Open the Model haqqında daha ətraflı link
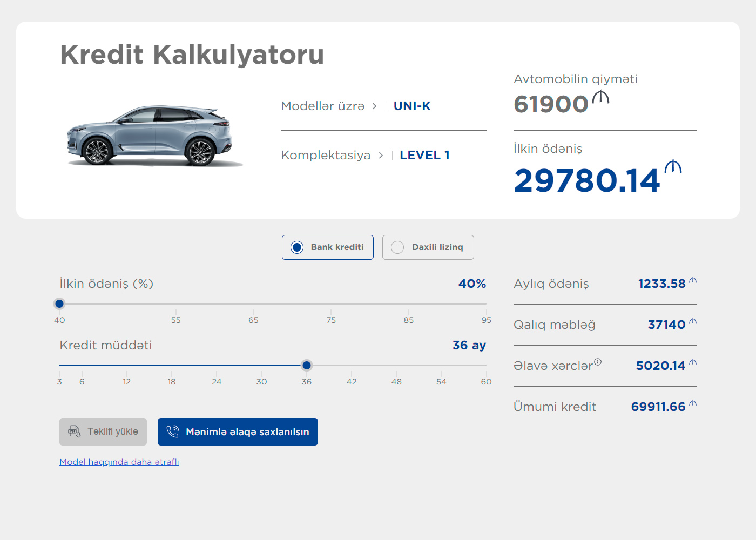This screenshot has width=756, height=540. [x=119, y=462]
